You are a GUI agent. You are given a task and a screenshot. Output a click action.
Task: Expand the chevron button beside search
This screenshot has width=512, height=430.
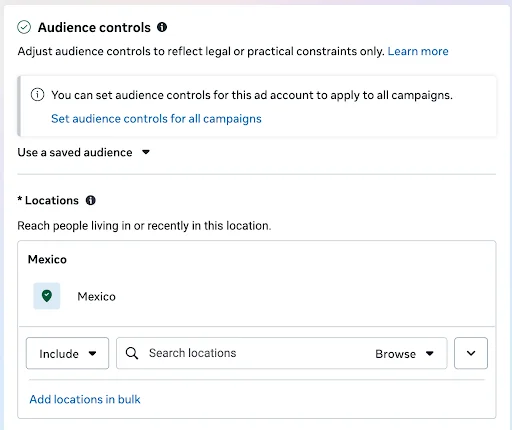[471, 353]
